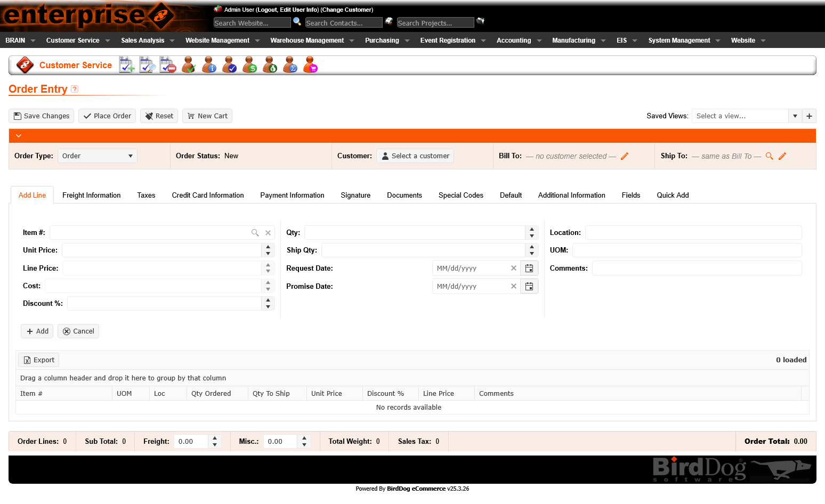Click into the Comments input field
Viewport: 825px width, 504px height.
(697, 269)
